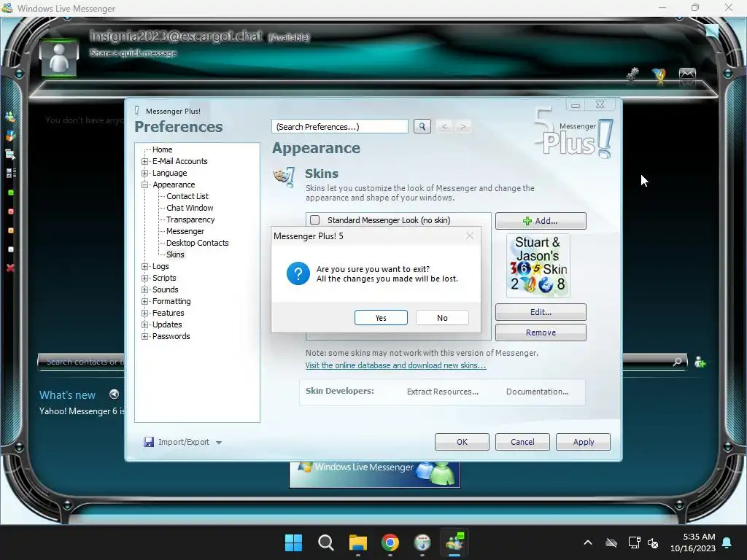The height and width of the screenshot is (560, 747).
Task: Expand the Updates tree node
Action: 145,324
